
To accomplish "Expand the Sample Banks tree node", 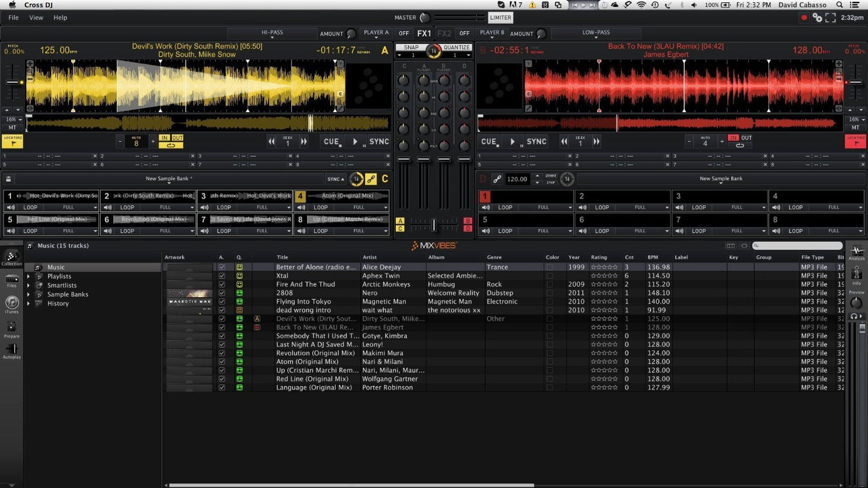I will 28,295.
